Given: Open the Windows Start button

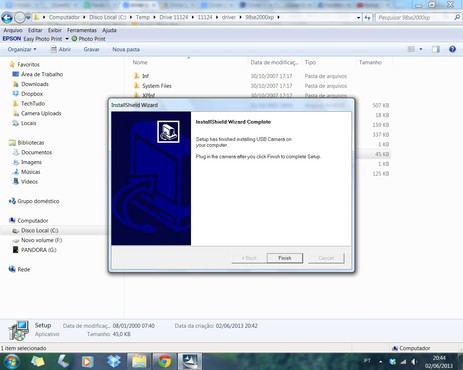Looking at the screenshot, I should pyautogui.click(x=11, y=361).
